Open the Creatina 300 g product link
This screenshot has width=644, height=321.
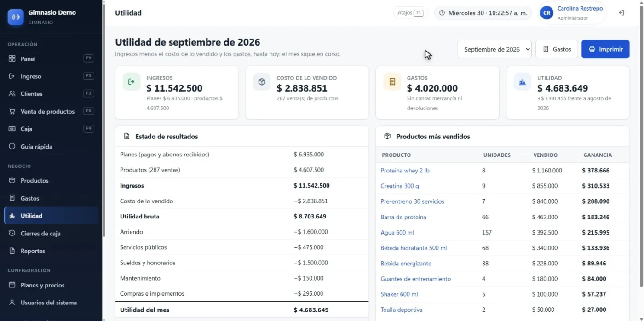pyautogui.click(x=400, y=186)
